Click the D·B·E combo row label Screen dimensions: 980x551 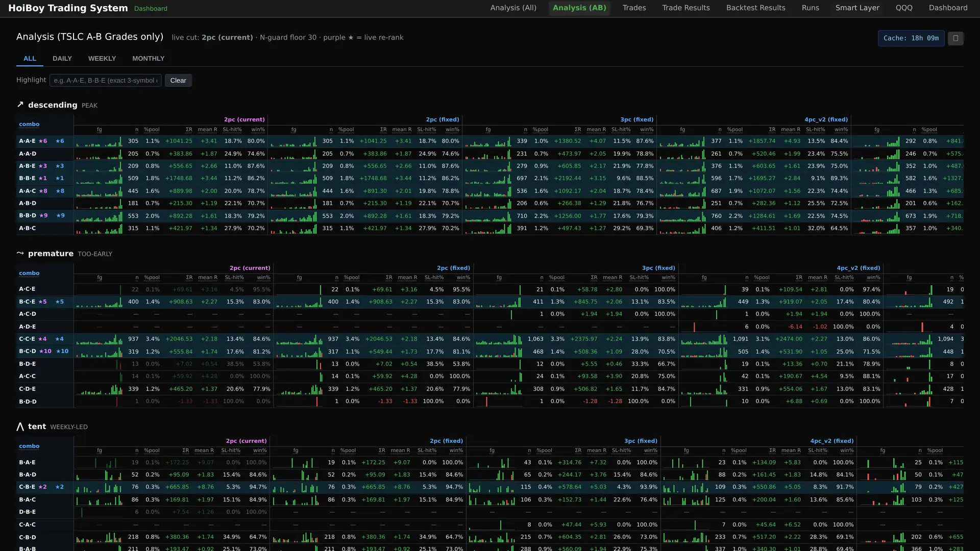tap(28, 512)
